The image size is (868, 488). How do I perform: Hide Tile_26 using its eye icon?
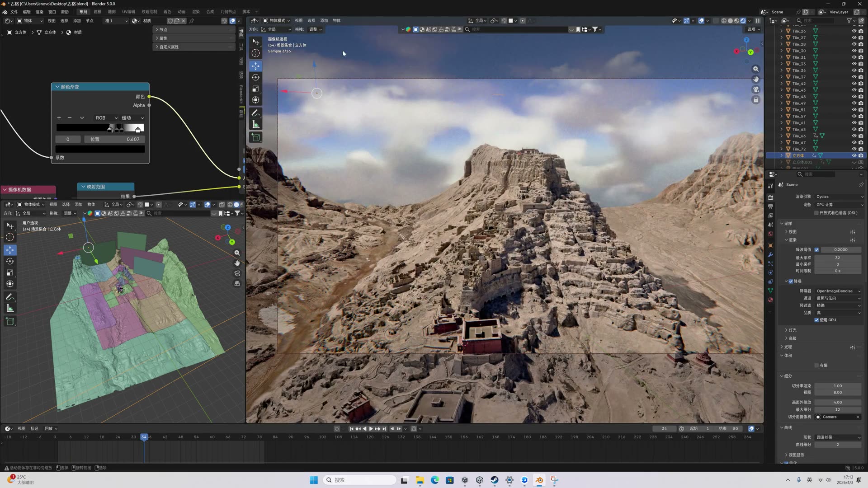click(854, 31)
